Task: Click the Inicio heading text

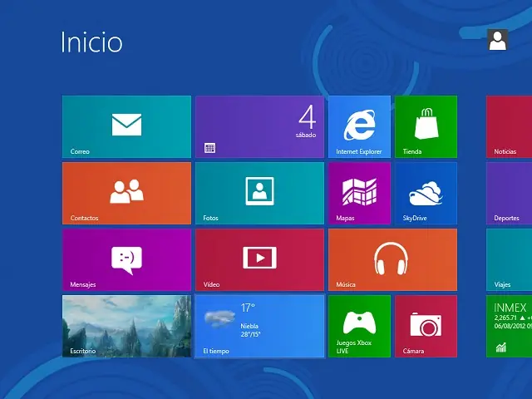Action: point(91,42)
